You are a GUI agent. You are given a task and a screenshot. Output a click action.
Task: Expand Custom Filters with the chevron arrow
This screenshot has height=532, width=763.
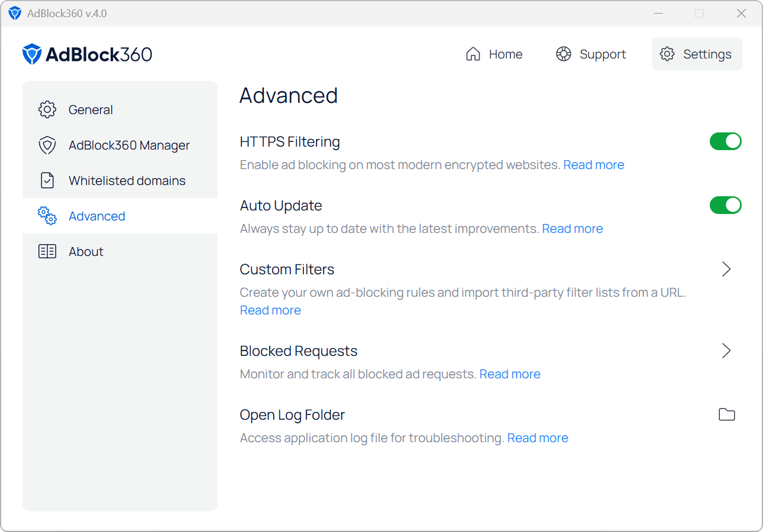[x=726, y=270]
